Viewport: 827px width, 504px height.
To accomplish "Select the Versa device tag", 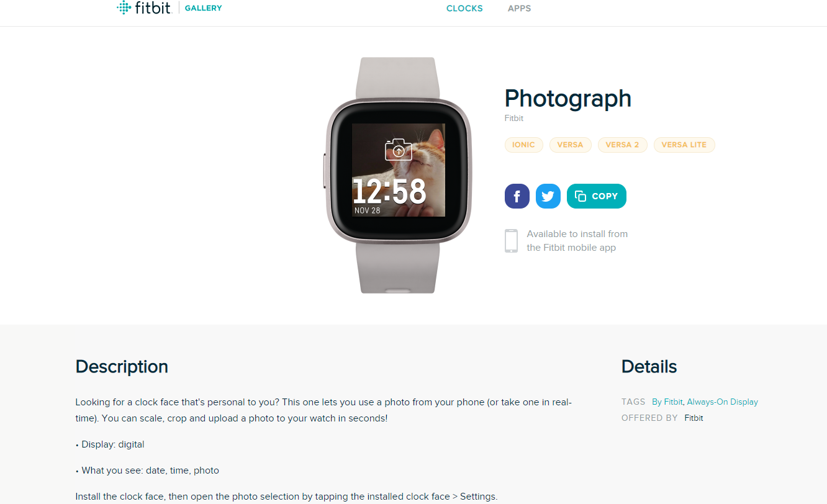I will (x=570, y=145).
